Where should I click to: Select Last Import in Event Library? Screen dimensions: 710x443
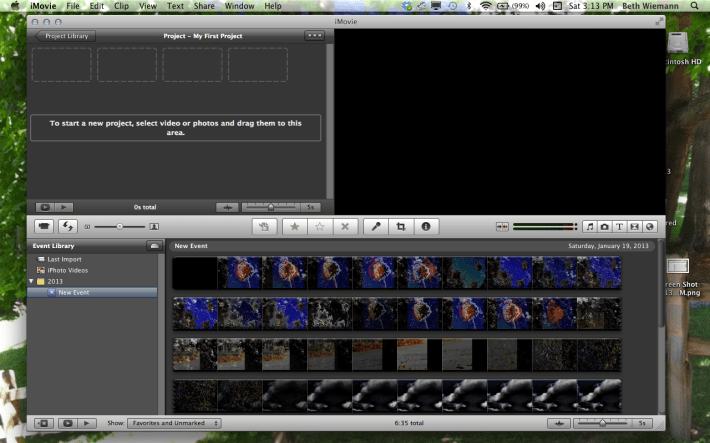(63, 258)
